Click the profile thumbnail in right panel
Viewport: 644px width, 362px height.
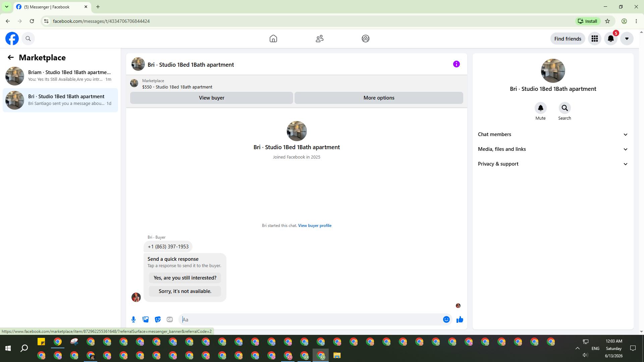point(553,71)
